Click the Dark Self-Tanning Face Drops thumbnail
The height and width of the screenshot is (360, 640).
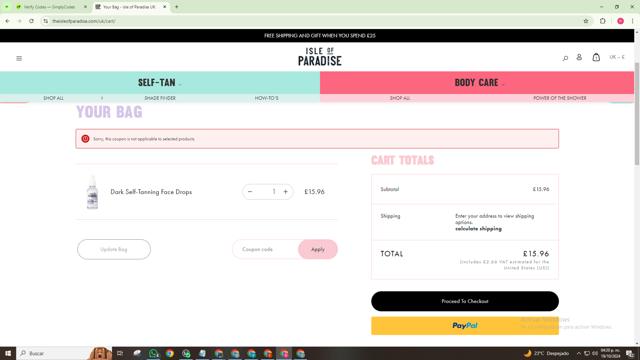pos(92,192)
